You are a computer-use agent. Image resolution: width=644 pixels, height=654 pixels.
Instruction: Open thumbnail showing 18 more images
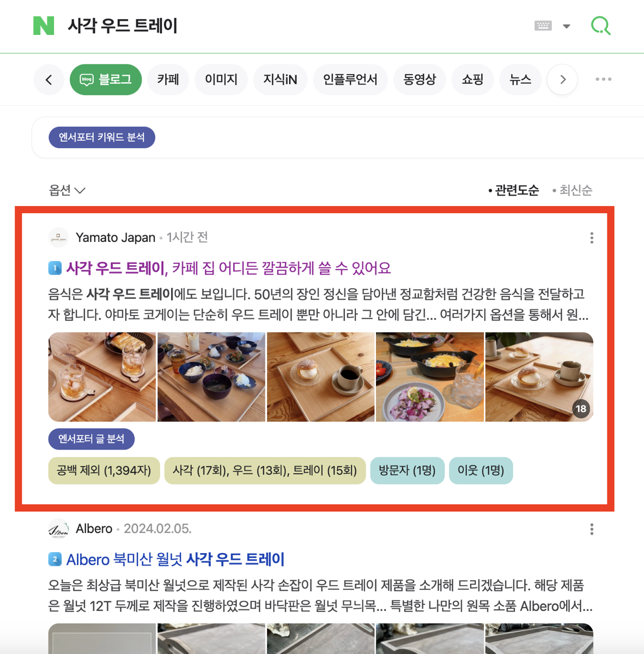click(x=539, y=377)
